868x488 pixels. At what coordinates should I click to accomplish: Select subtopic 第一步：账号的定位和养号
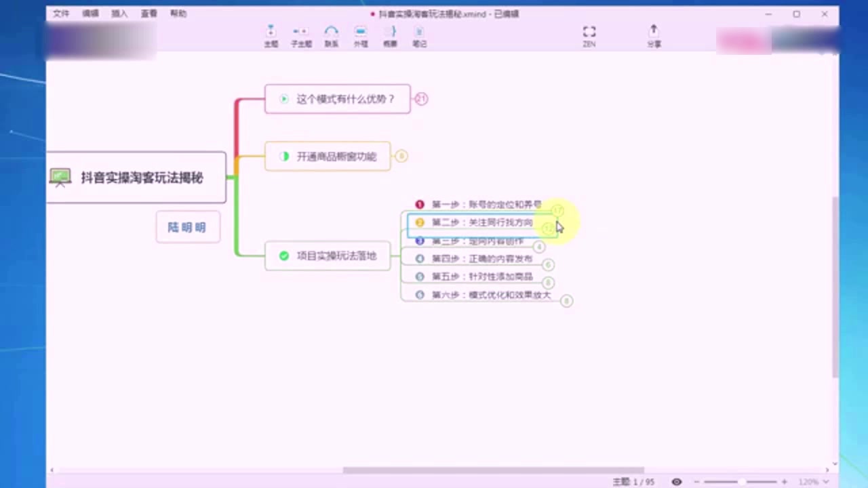point(486,204)
